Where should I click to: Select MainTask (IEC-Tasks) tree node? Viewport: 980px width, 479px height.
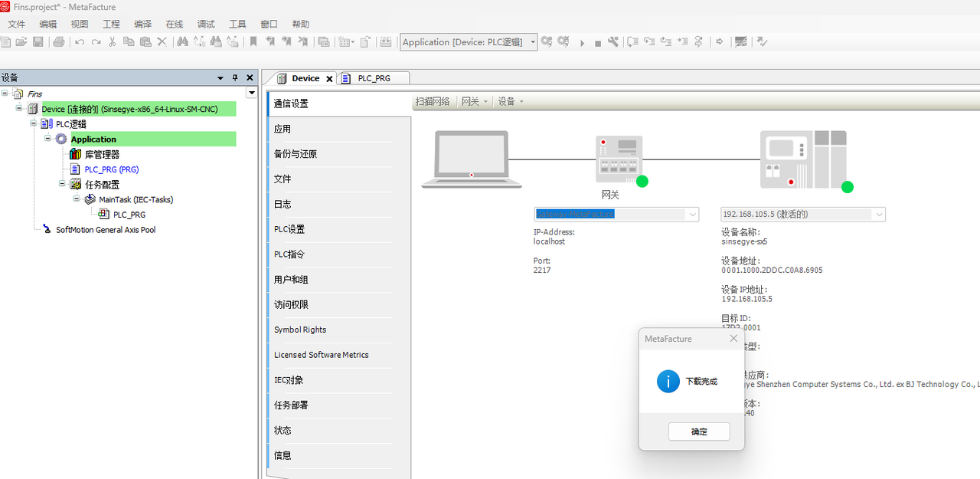coord(136,199)
